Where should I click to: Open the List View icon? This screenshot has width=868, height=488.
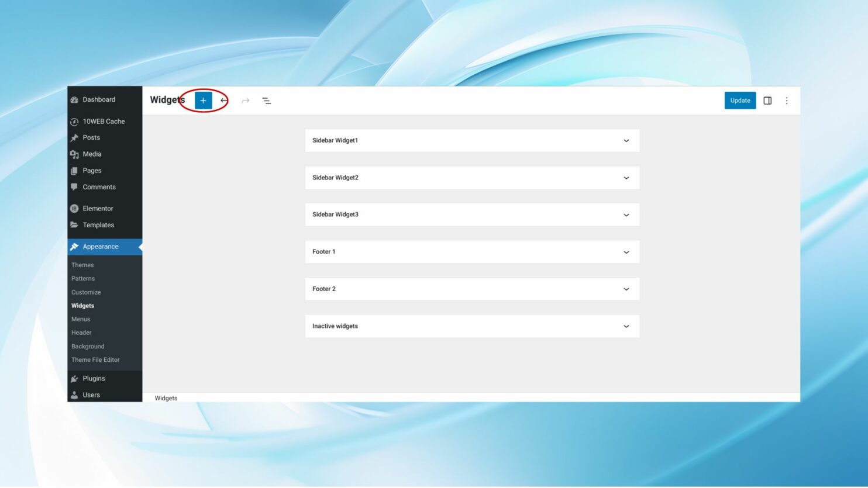(x=266, y=100)
